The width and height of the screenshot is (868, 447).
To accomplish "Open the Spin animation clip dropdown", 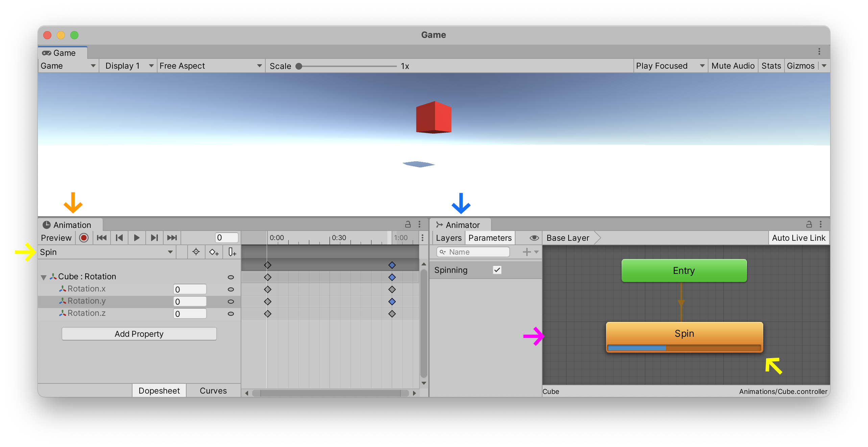I will point(105,252).
